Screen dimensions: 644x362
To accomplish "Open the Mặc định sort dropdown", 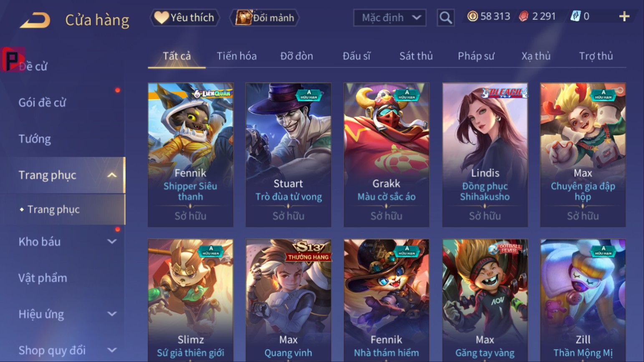I will pyautogui.click(x=389, y=18).
